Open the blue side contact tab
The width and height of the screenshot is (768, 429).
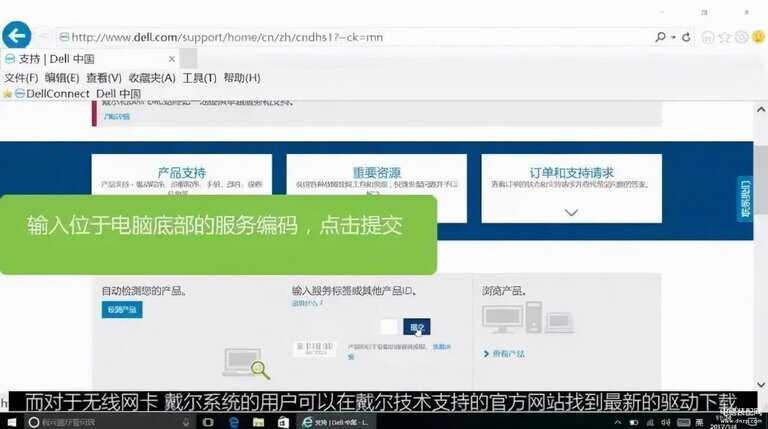pos(745,198)
